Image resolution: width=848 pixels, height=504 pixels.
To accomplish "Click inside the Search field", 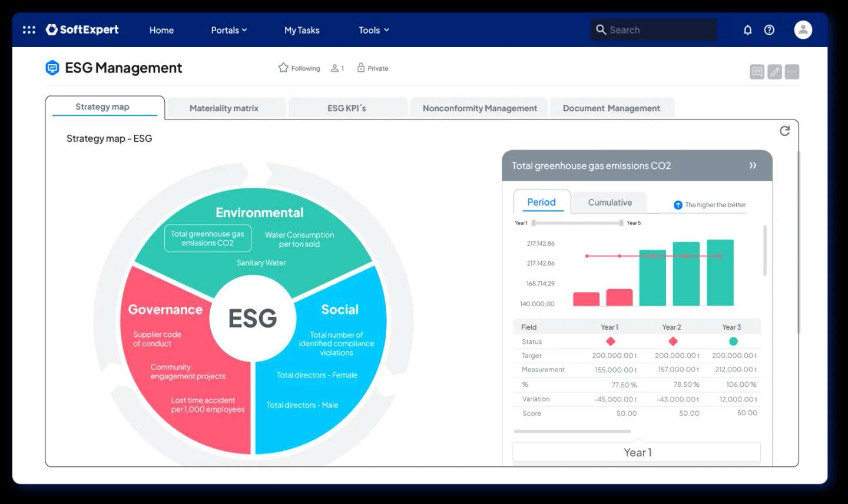I will coord(652,29).
